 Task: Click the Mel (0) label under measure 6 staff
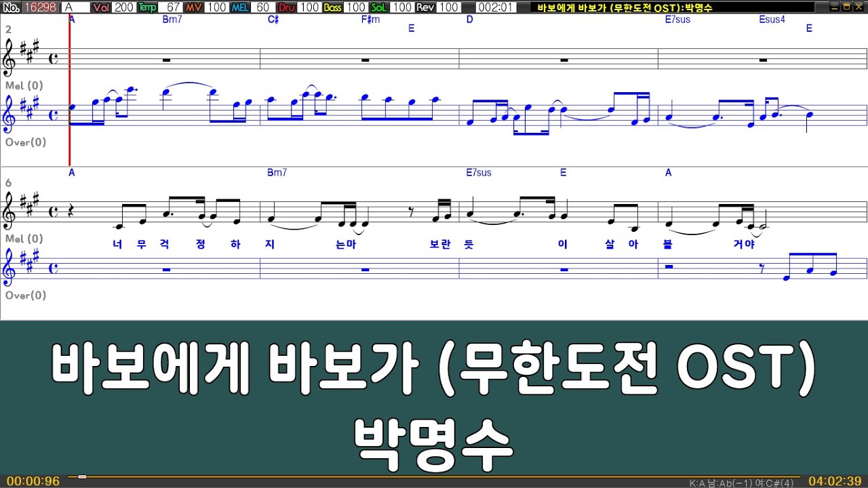pos(24,239)
